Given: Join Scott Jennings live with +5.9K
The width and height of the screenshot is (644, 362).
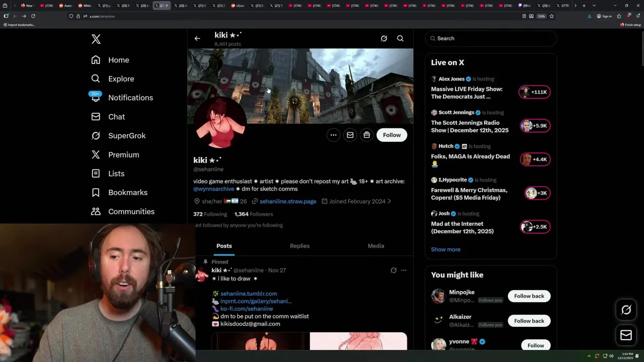Looking at the screenshot, I should (x=534, y=126).
